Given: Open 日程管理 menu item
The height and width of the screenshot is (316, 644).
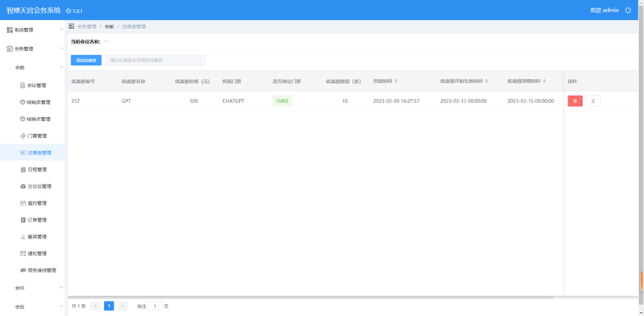Looking at the screenshot, I should [x=32, y=169].
